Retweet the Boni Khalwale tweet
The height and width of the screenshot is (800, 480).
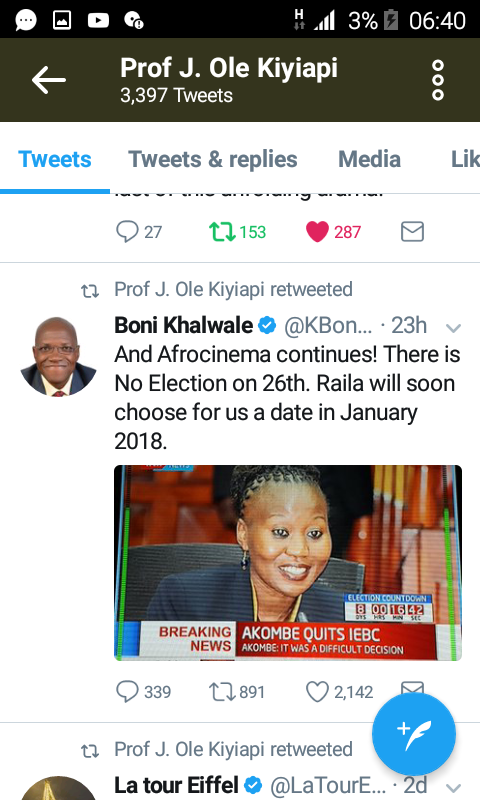pos(221,692)
